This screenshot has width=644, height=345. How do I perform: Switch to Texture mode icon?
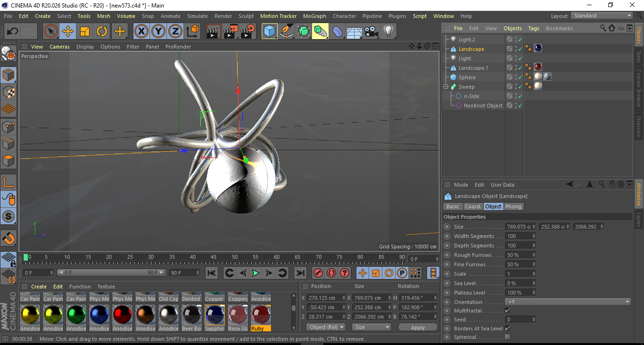[x=8, y=92]
